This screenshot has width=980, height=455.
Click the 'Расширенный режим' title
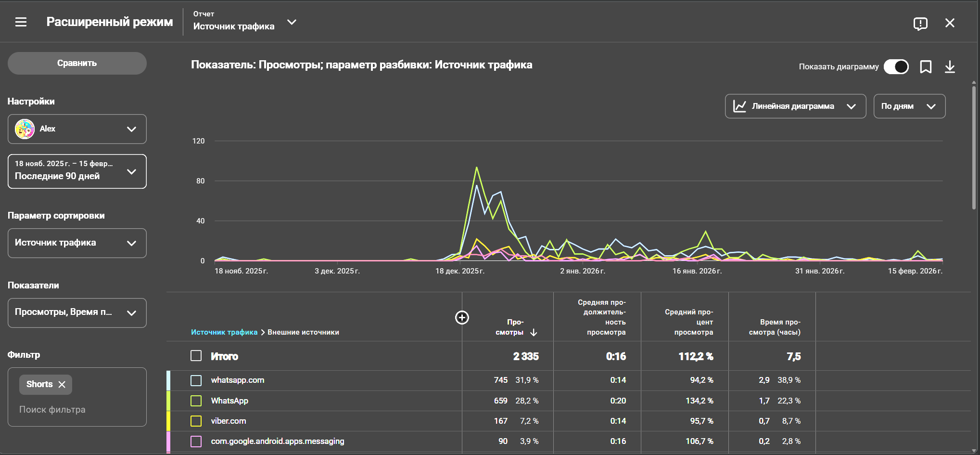(110, 22)
